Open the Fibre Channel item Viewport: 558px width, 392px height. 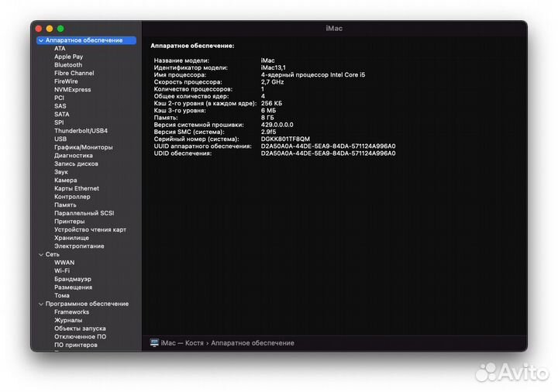point(74,73)
